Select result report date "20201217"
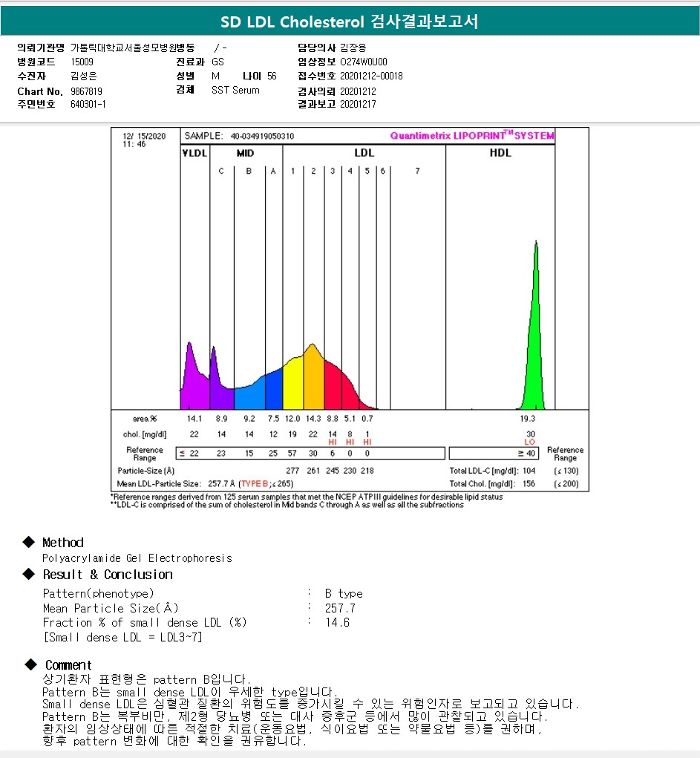 click(x=358, y=104)
